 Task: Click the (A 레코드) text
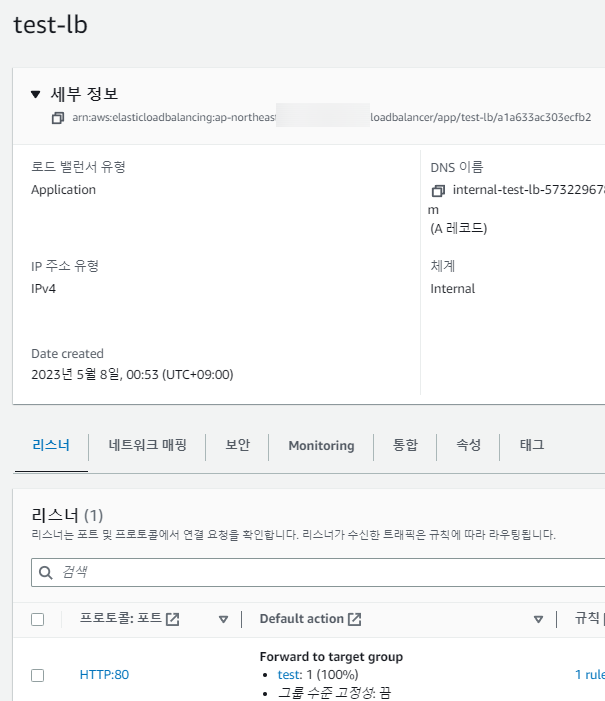point(459,228)
